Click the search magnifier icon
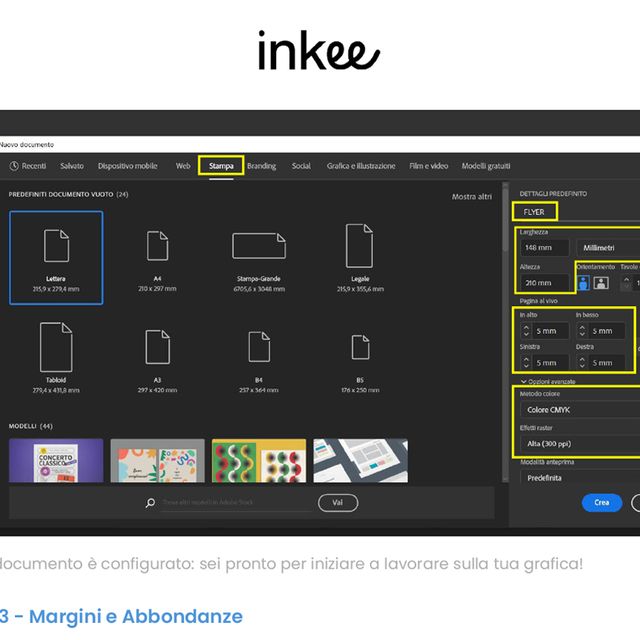This screenshot has width=640, height=640. 150,503
